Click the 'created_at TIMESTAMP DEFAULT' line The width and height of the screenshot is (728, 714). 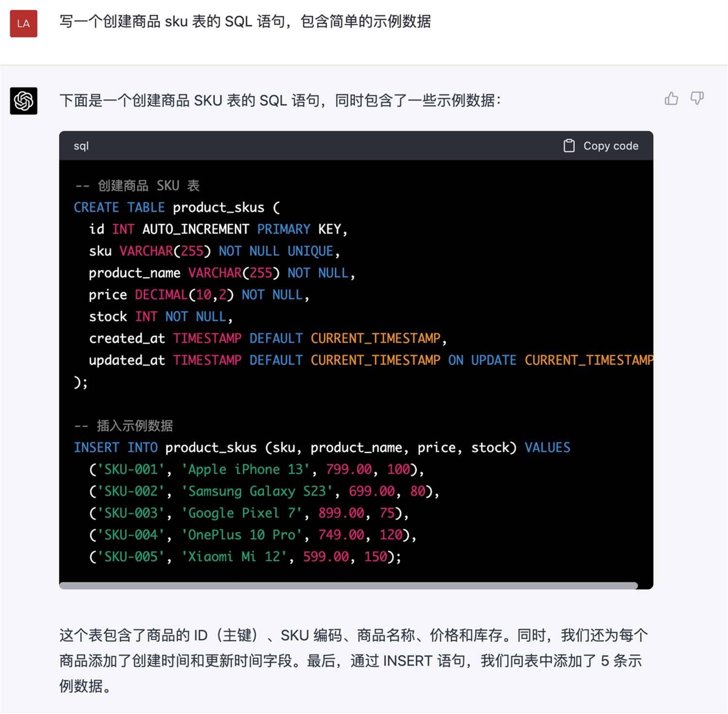(x=268, y=338)
